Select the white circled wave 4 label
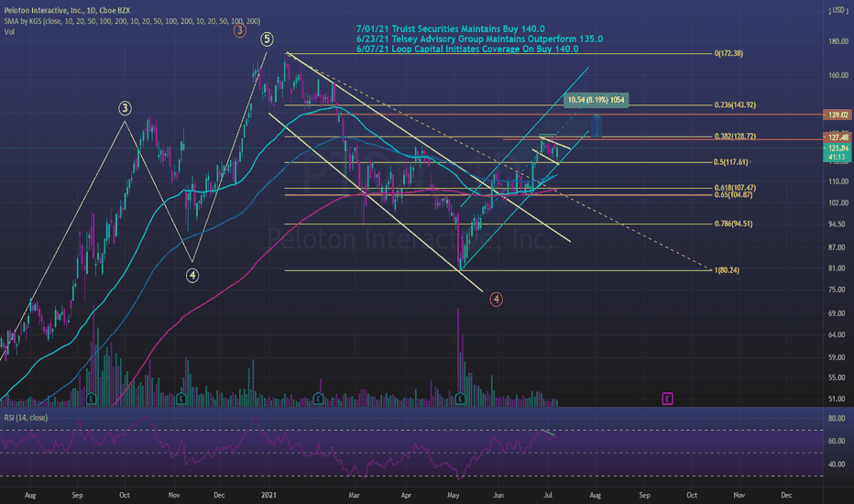 (192, 276)
